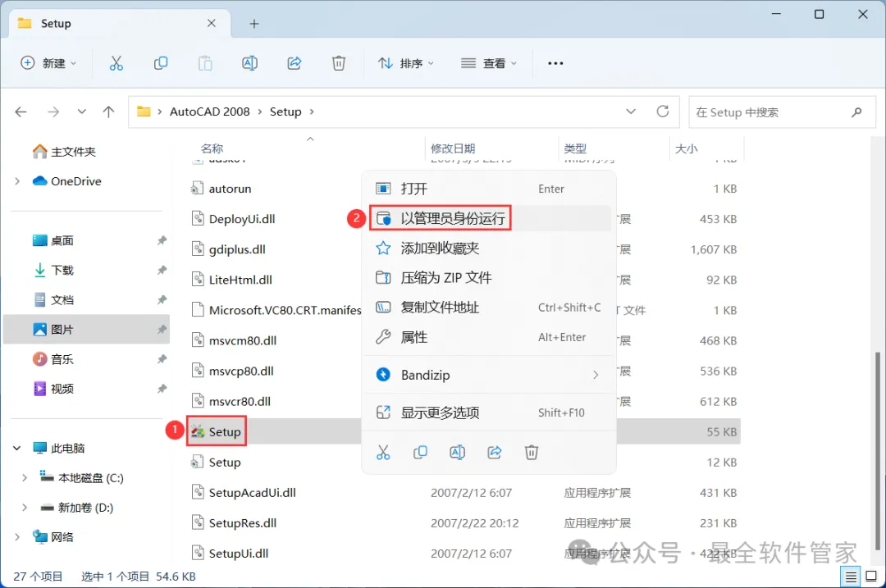The image size is (886, 588).
Task: Click the Paste icon in the top toolbar
Action: point(205,63)
